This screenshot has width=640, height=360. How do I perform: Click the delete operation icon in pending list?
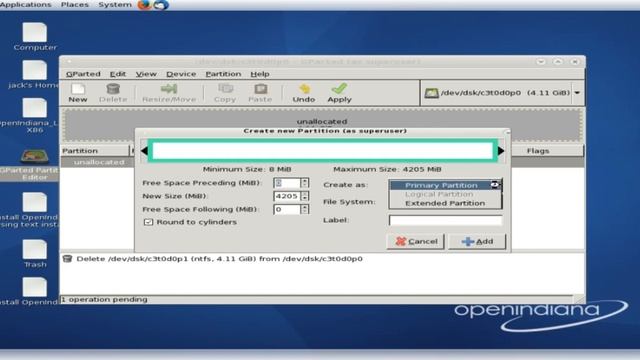(68, 259)
